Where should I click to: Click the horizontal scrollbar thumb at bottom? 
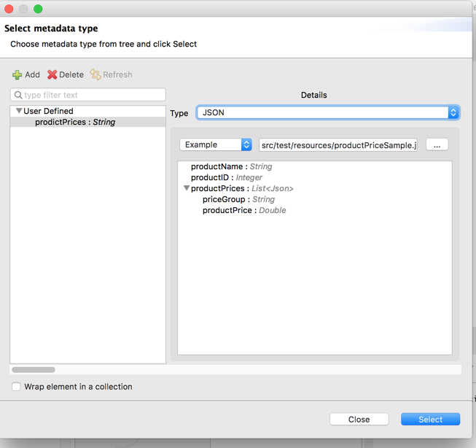[34, 370]
